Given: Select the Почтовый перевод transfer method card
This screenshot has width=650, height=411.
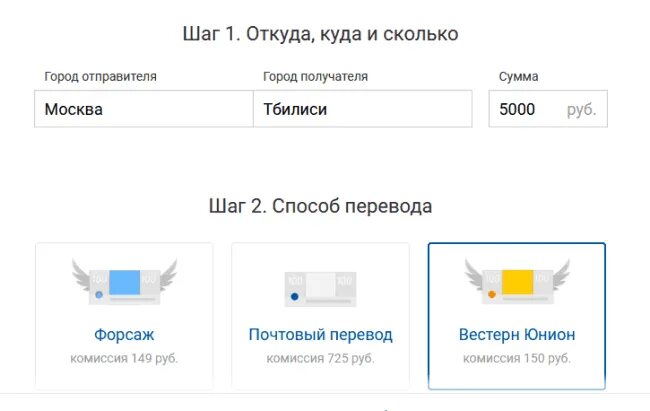Looking at the screenshot, I should click(320, 316).
